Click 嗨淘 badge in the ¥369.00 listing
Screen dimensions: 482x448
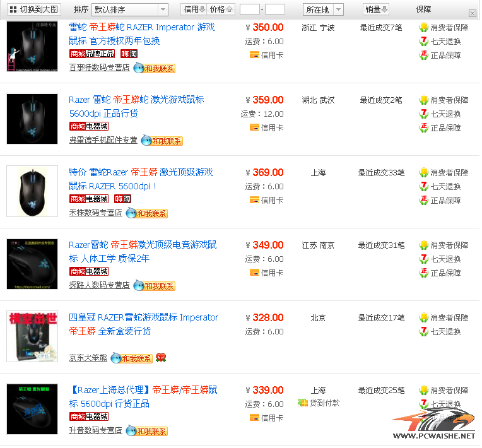(x=122, y=199)
